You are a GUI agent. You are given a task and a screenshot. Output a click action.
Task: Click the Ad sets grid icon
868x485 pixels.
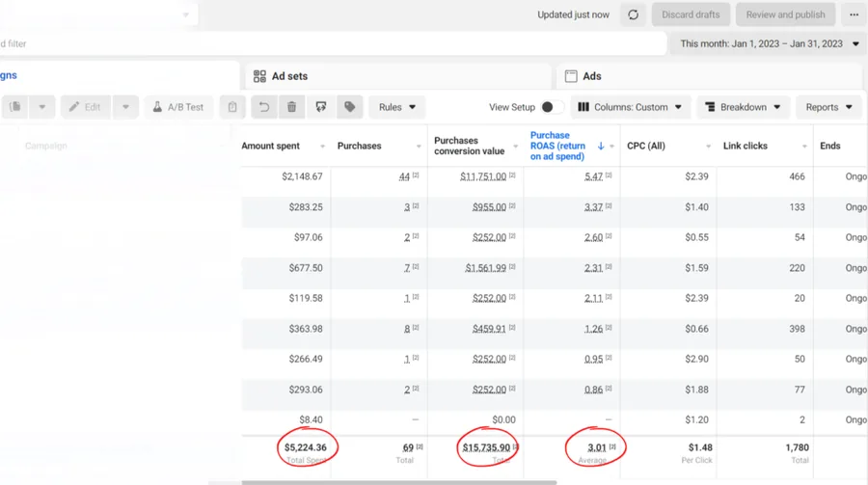pyautogui.click(x=259, y=76)
